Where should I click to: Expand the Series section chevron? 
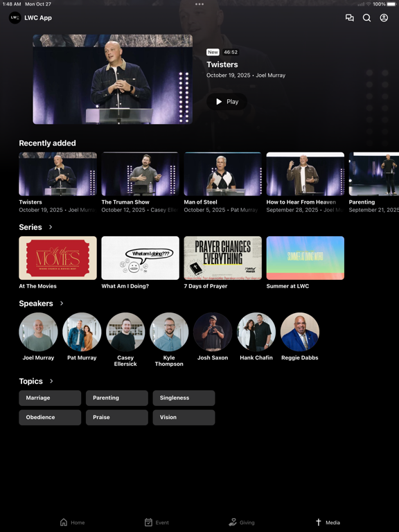tap(51, 227)
